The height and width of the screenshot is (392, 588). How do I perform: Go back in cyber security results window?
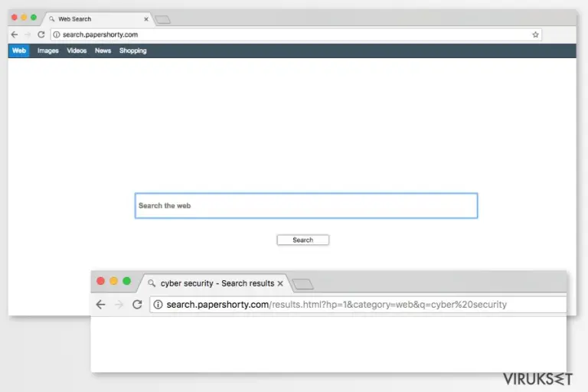click(100, 304)
